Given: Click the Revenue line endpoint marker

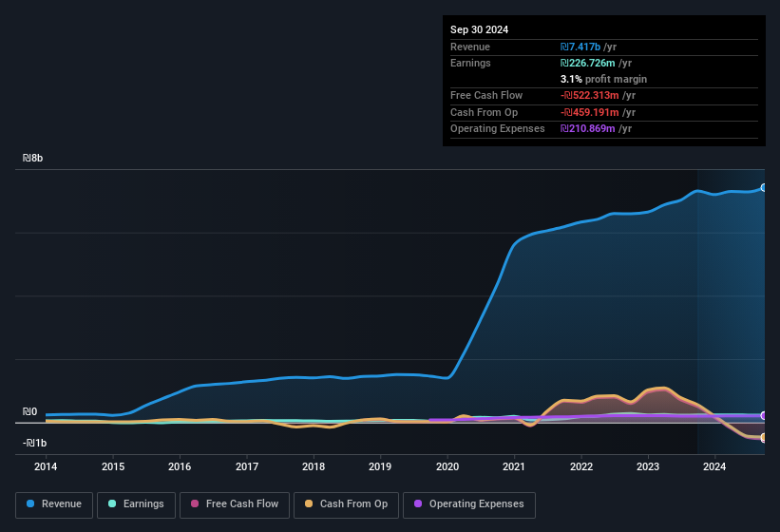Looking at the screenshot, I should pos(764,187).
